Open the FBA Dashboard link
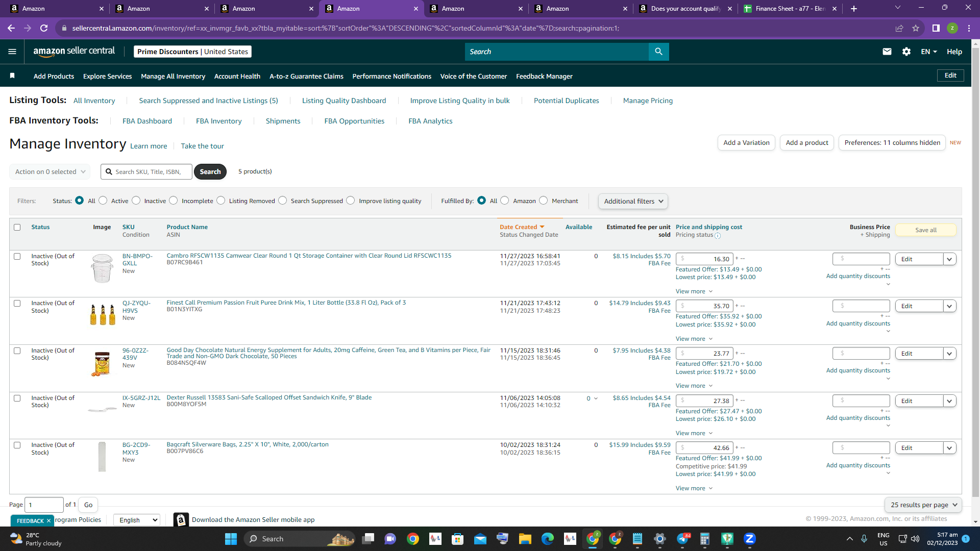Viewport: 980px width, 551px height. coord(147,121)
